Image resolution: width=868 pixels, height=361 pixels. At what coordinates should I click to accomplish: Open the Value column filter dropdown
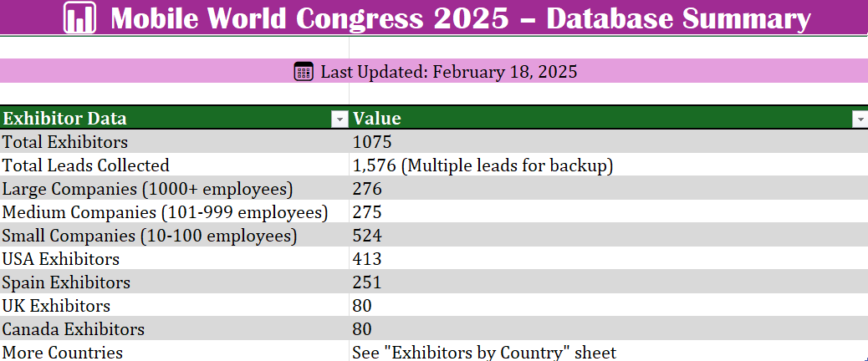(860, 119)
